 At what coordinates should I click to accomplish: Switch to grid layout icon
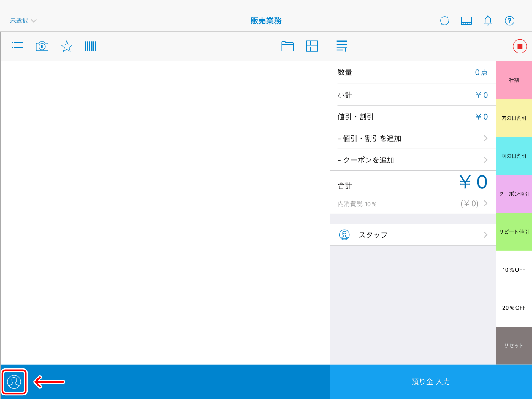pyautogui.click(x=312, y=46)
